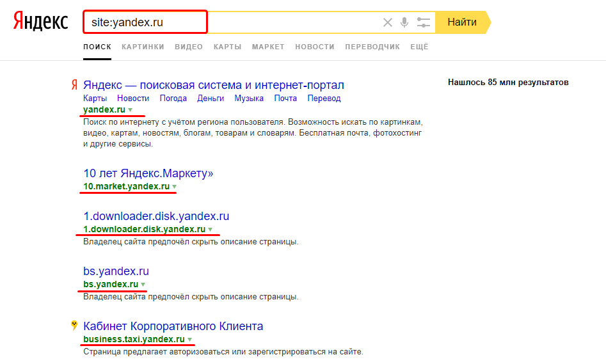Screen dimensions: 606x364
Task: Switch to the Картинки tab
Action: pos(143,47)
